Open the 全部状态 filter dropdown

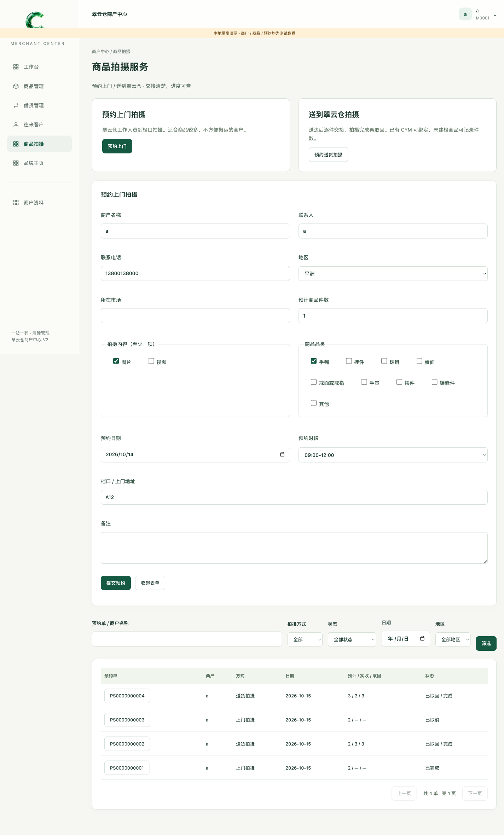coord(352,639)
